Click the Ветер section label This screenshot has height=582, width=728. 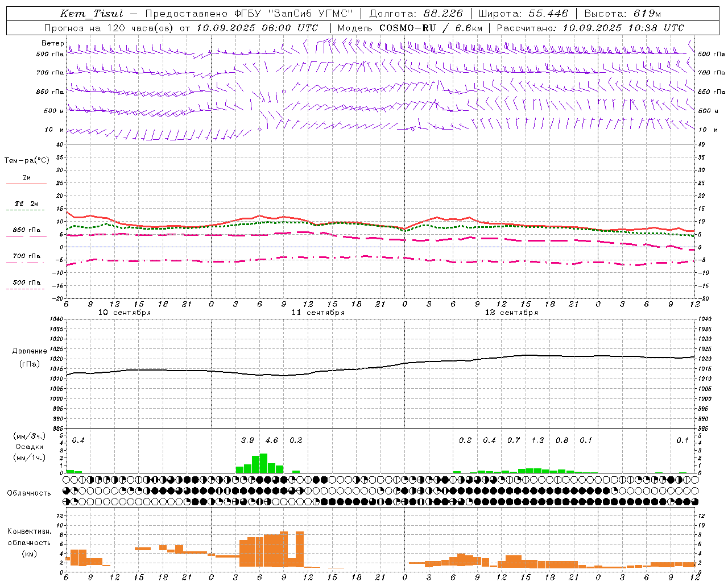(52, 43)
